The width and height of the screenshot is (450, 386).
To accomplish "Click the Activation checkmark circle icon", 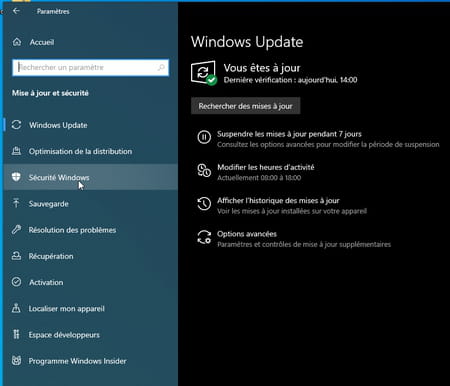I will 16,282.
